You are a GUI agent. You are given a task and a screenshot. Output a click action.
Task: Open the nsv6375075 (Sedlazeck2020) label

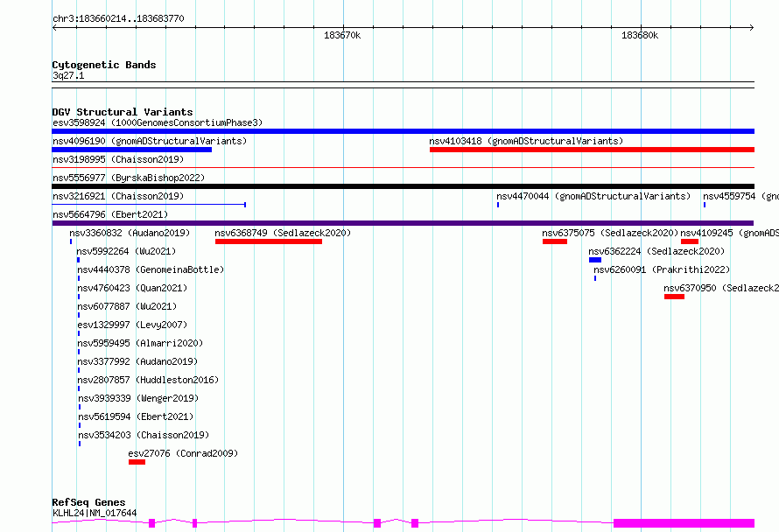[610, 233]
